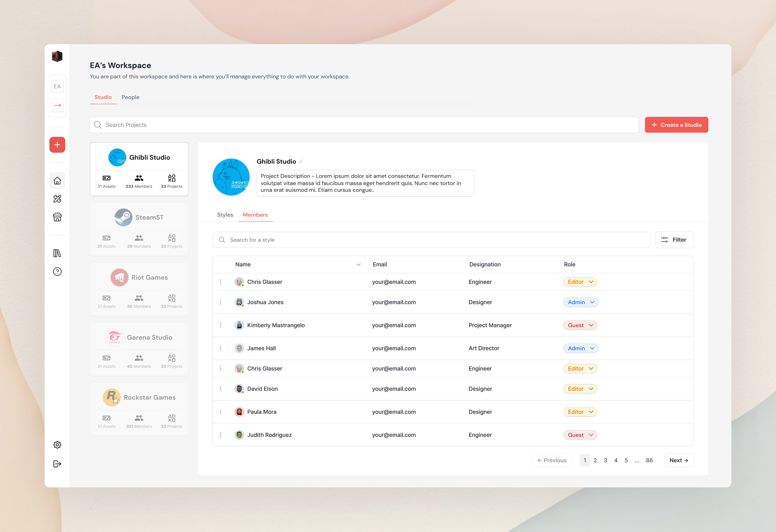Open Judith Rodriguez Guest role dropdown

[580, 435]
